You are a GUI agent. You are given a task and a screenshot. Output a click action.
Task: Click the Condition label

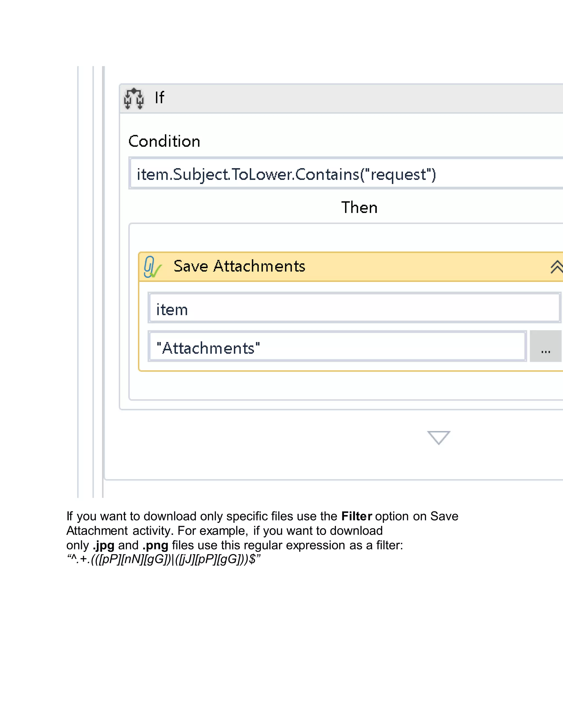pyautogui.click(x=164, y=141)
